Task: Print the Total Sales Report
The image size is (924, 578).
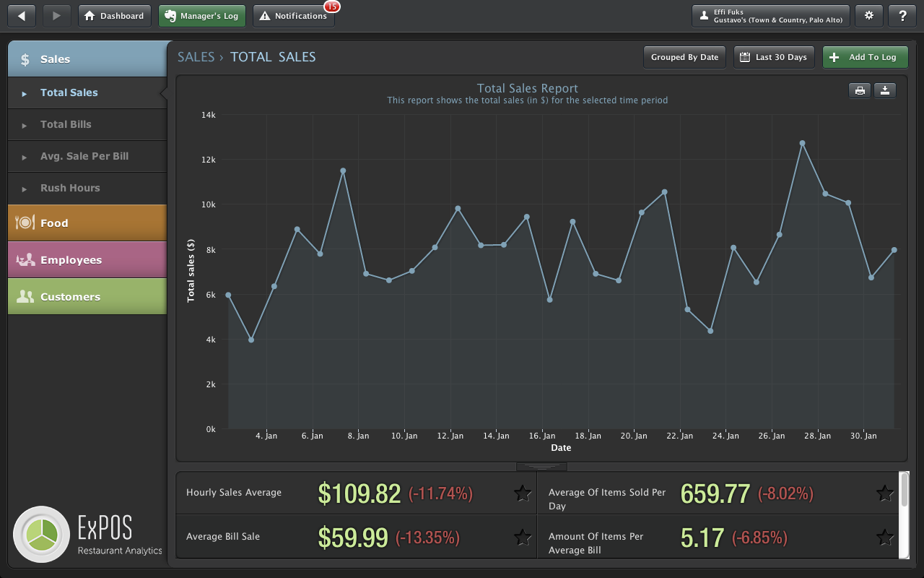Action: pyautogui.click(x=859, y=91)
